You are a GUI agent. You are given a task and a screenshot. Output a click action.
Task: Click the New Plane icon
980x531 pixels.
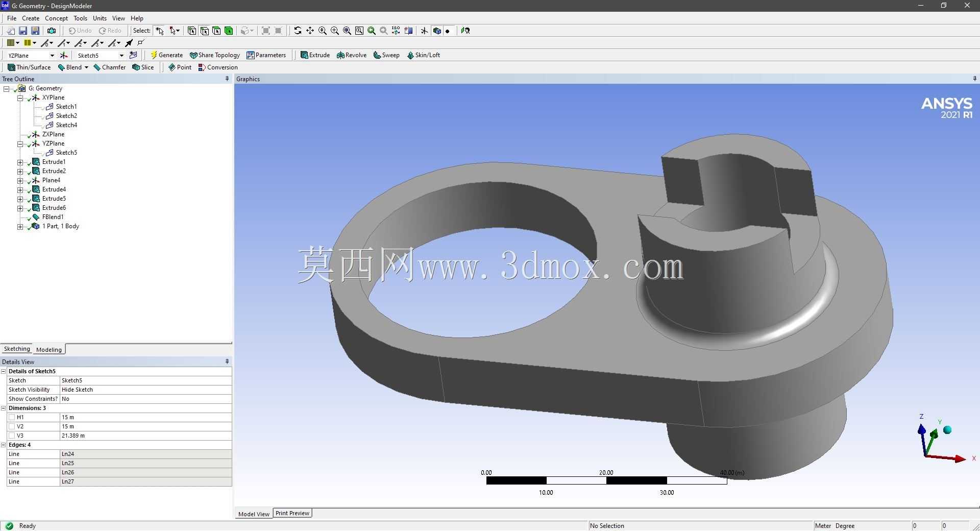pyautogui.click(x=64, y=55)
